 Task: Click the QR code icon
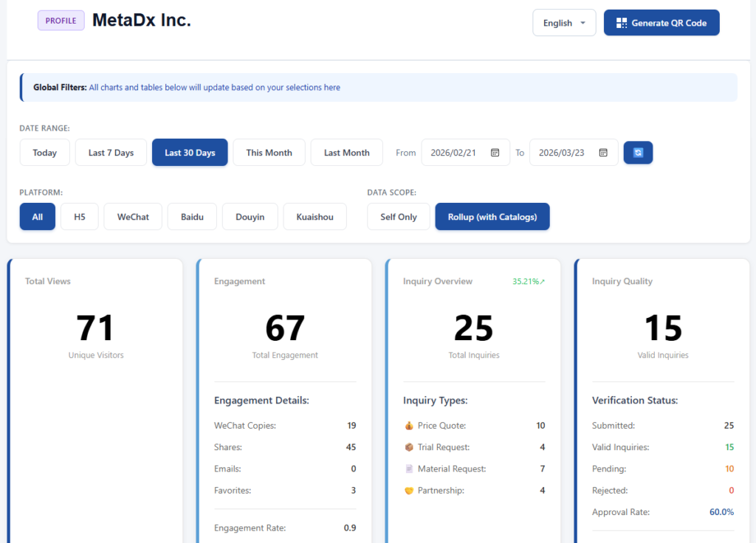click(622, 23)
